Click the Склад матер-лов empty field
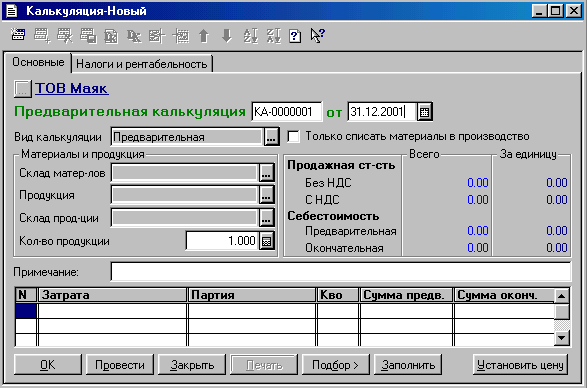The image size is (587, 388). 185,173
